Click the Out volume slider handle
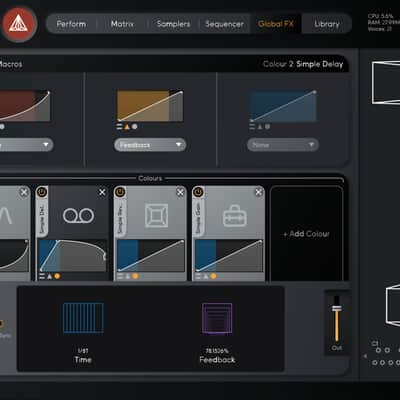The width and height of the screenshot is (400, 400). click(x=337, y=308)
